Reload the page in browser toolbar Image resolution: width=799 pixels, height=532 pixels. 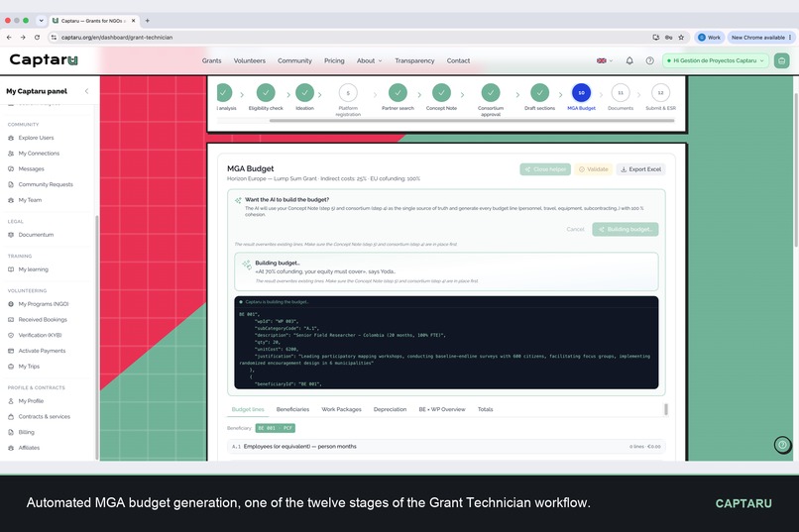point(37,38)
